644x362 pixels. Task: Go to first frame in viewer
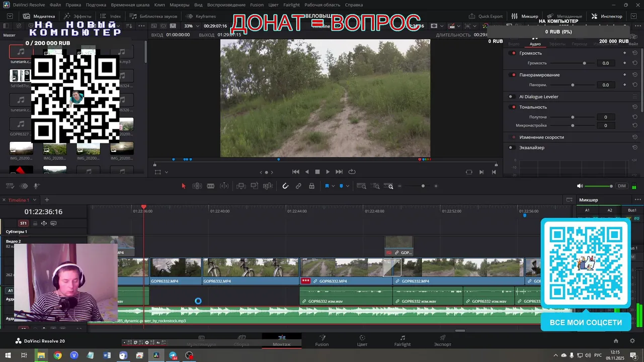click(296, 172)
